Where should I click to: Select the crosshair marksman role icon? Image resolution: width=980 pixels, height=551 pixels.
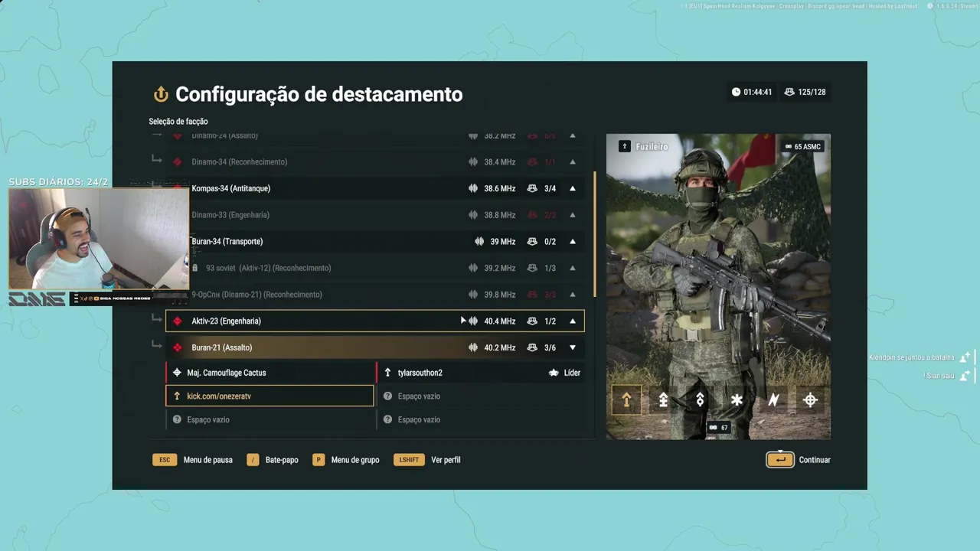[x=810, y=400]
